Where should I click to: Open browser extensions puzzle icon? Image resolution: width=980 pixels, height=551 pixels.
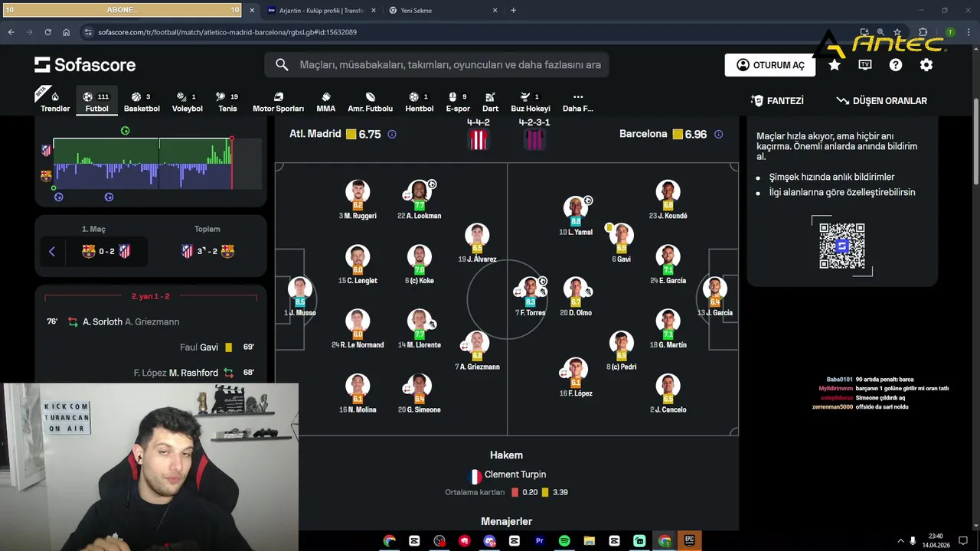coord(923,32)
